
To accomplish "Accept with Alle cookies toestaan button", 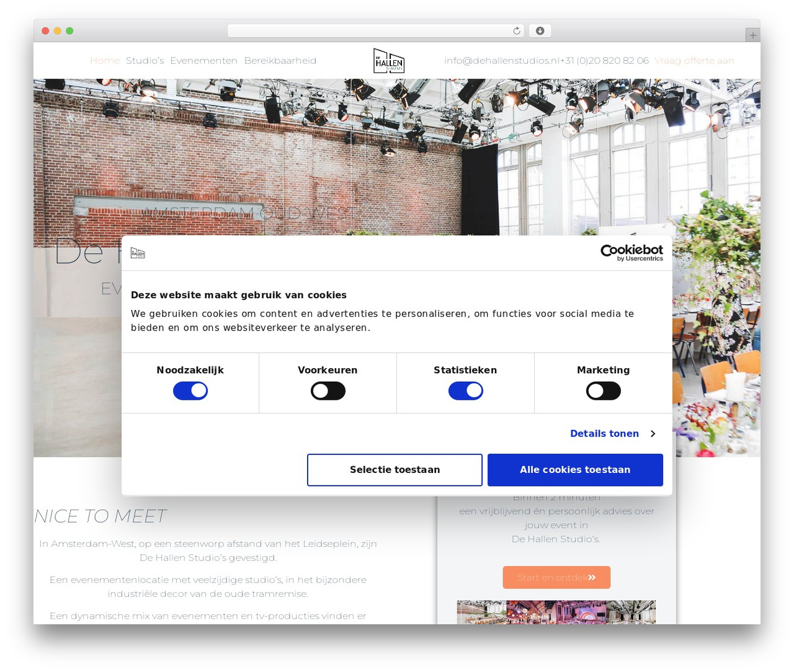I will point(575,470).
